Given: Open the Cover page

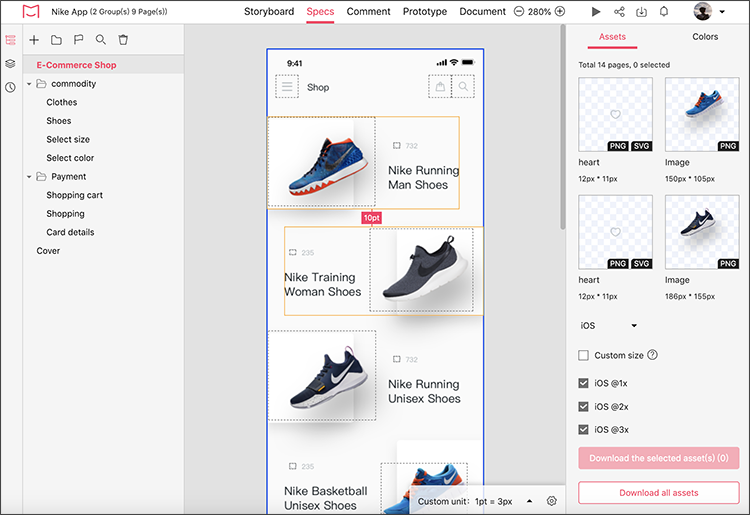Looking at the screenshot, I should tap(48, 251).
